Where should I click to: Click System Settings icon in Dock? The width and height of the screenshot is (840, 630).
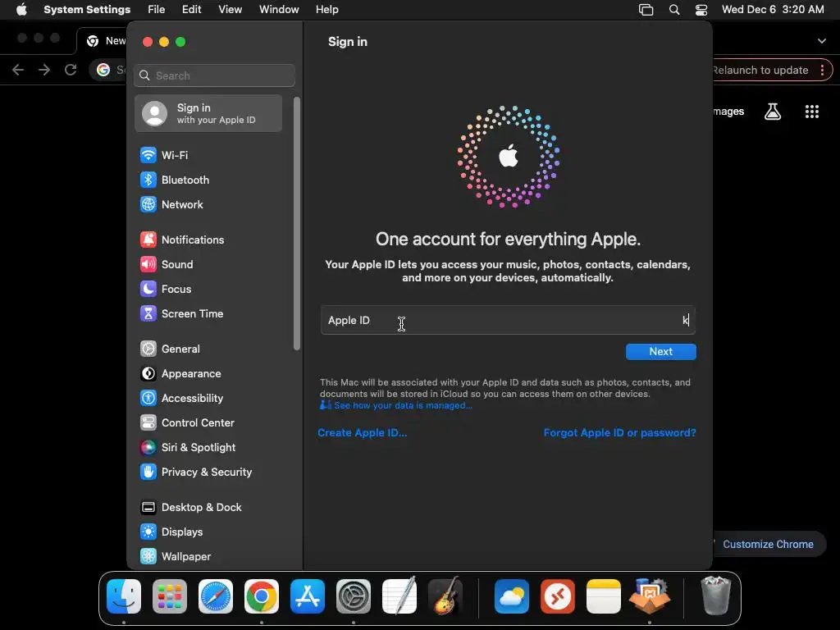point(354,596)
